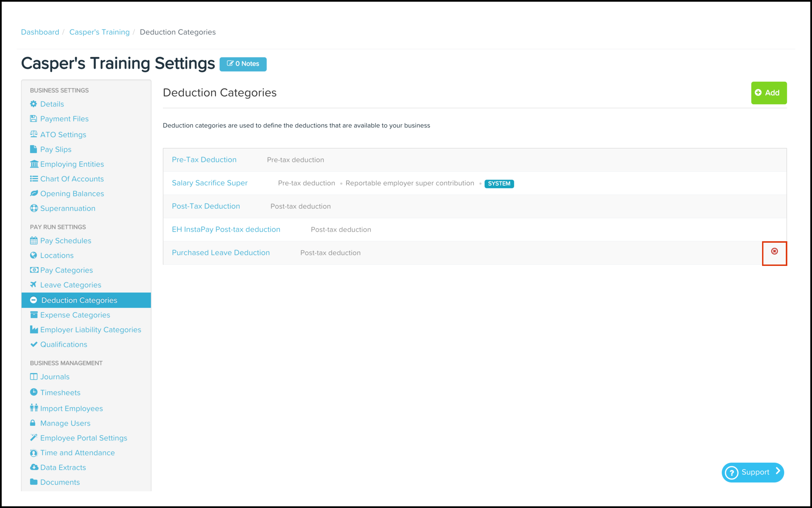Viewport: 812px width, 508px height.
Task: Open Expense Categories in the sidebar
Action: 75,315
